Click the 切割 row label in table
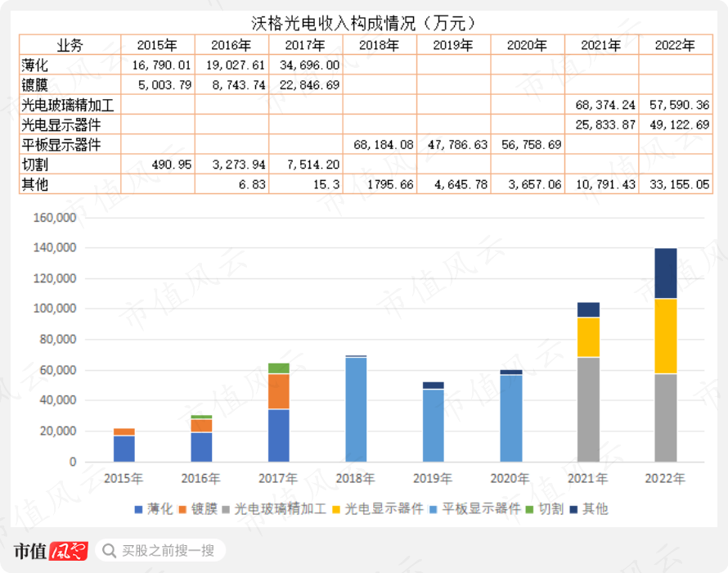Image resolution: width=728 pixels, height=573 pixels. point(34,165)
